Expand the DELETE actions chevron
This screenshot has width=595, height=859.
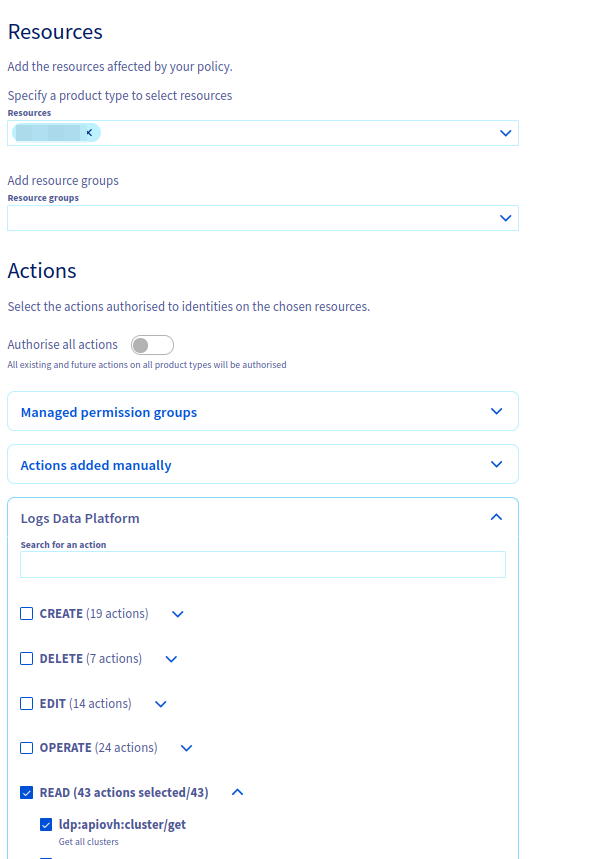click(170, 658)
